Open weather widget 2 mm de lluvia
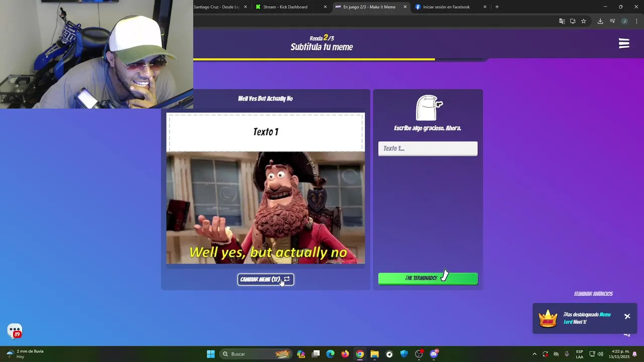 point(26,354)
